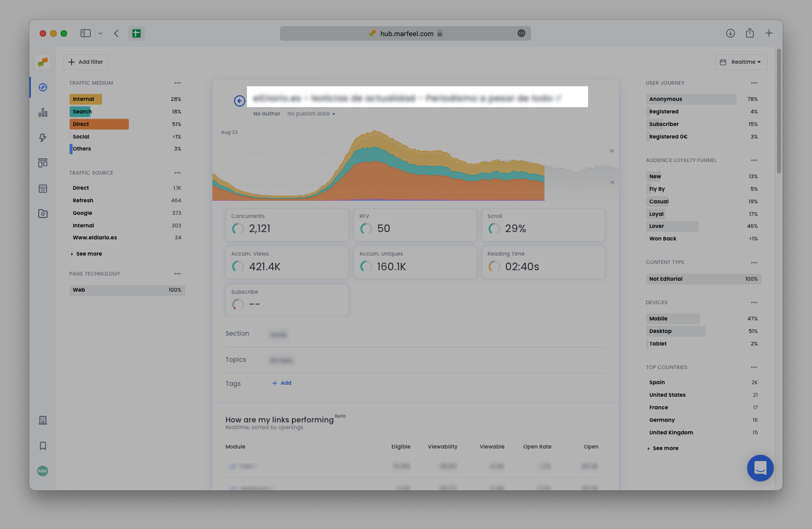The height and width of the screenshot is (529, 812).
Task: Open the organization building sidebar icon
Action: [x=43, y=420]
